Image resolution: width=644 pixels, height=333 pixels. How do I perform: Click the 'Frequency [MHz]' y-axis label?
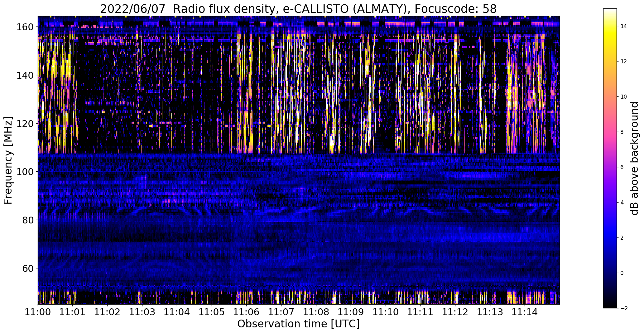tap(8, 160)
